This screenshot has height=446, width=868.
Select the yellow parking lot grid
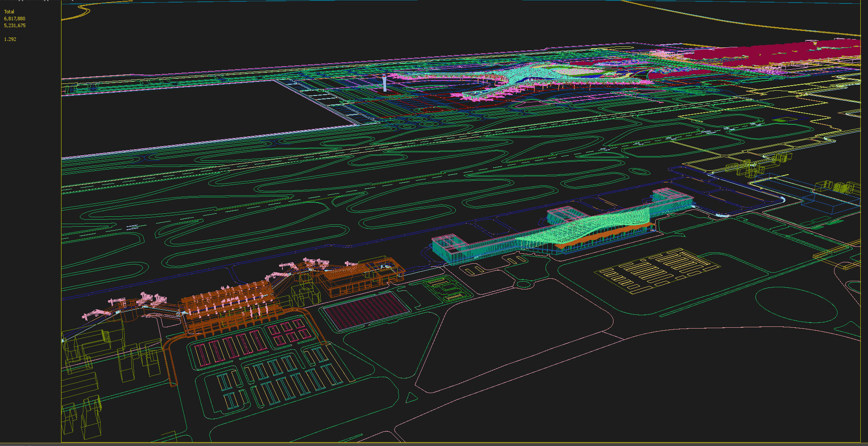tap(657, 270)
